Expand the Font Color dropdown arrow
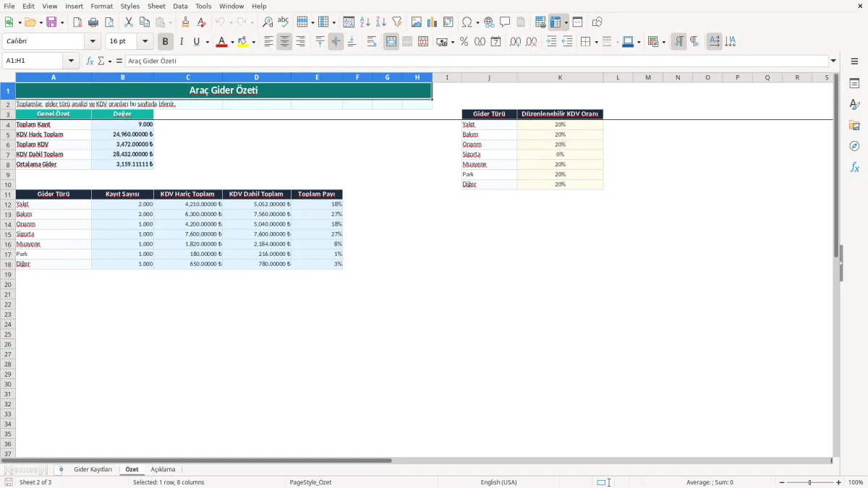This screenshot has height=488, width=868. point(231,42)
